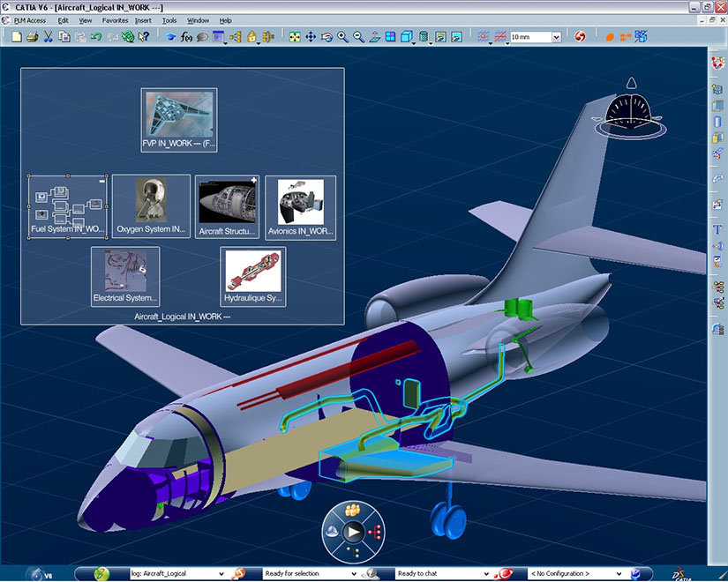Open the Insert menu
Image resolution: width=728 pixels, height=582 pixels.
144,20
